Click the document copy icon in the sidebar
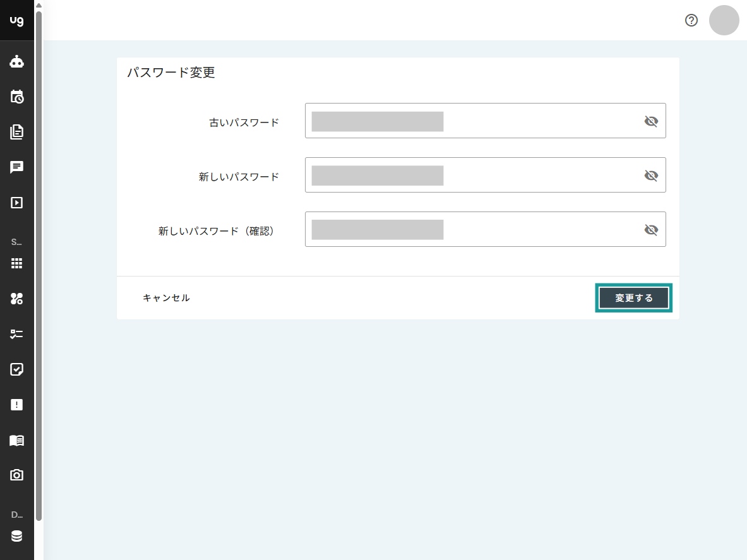The image size is (747, 560). point(16,132)
